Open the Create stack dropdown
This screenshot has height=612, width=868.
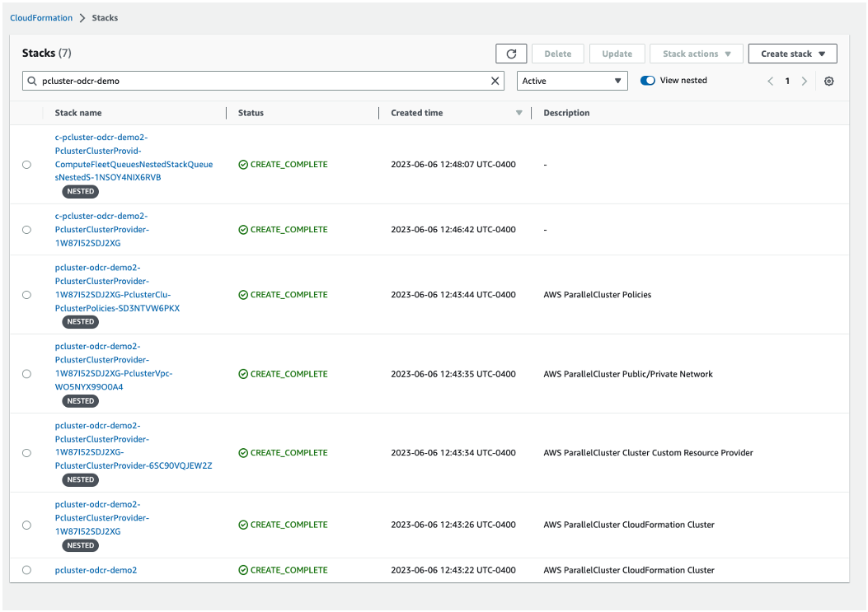coord(791,53)
